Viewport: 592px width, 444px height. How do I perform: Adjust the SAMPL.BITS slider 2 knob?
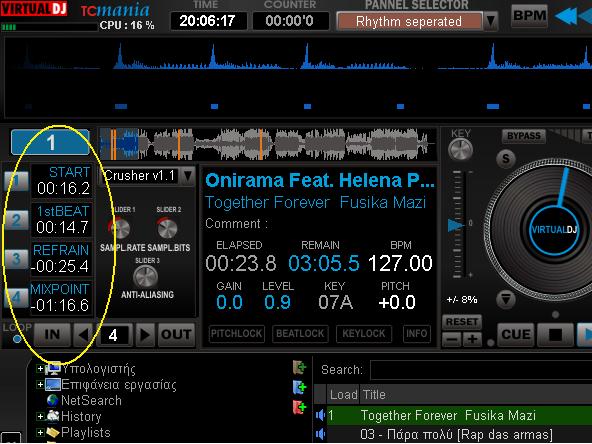tap(167, 228)
